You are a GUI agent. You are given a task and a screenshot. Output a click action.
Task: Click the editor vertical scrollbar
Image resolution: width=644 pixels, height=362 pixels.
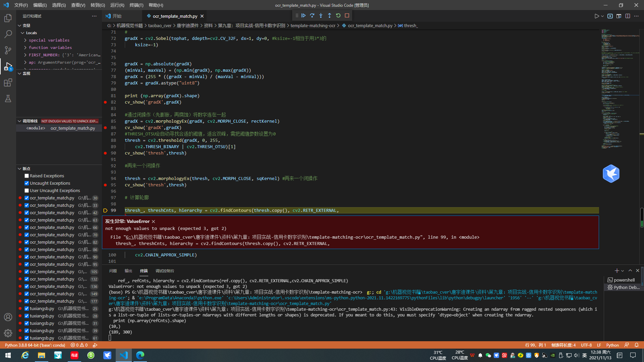click(642, 218)
